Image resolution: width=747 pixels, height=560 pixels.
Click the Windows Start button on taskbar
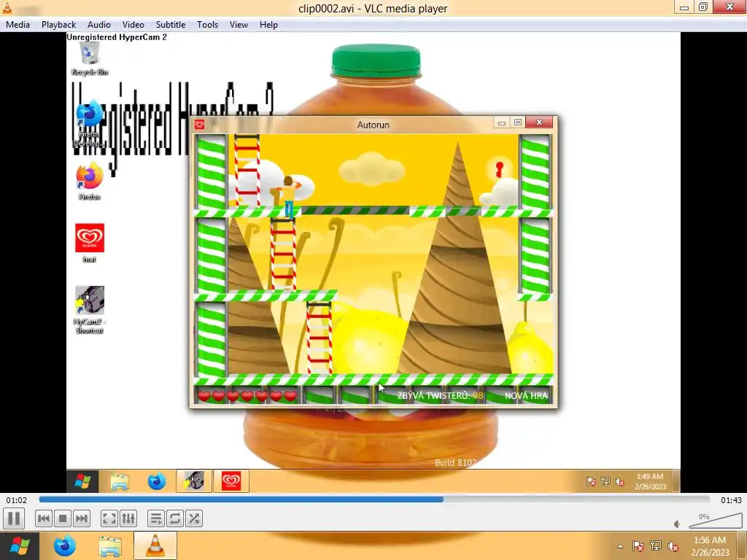tap(20, 545)
